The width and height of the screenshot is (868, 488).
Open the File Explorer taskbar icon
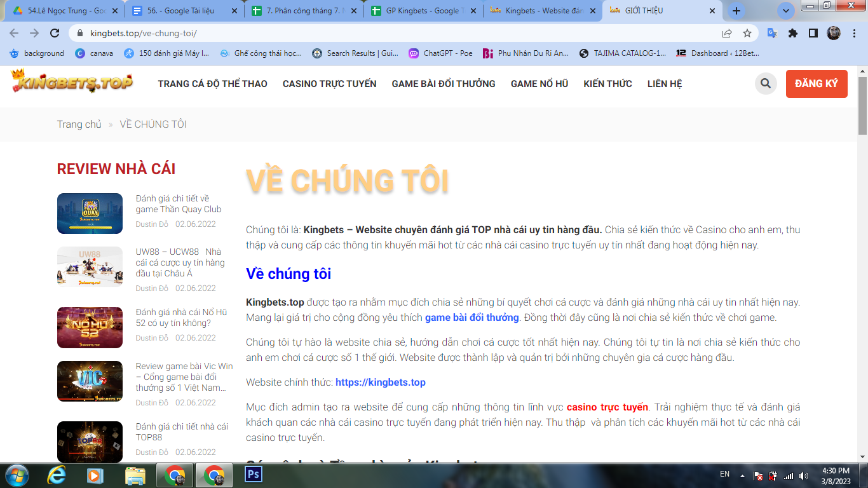coord(135,475)
